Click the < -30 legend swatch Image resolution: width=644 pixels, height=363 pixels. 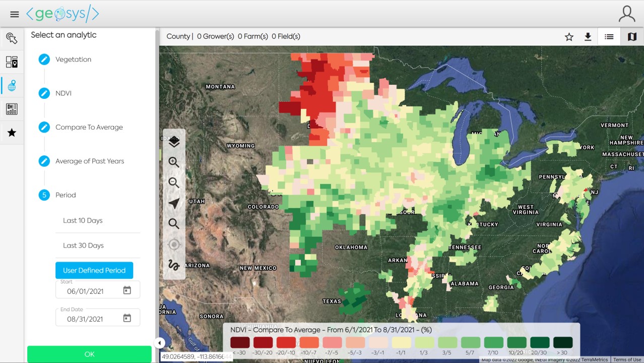point(240,342)
